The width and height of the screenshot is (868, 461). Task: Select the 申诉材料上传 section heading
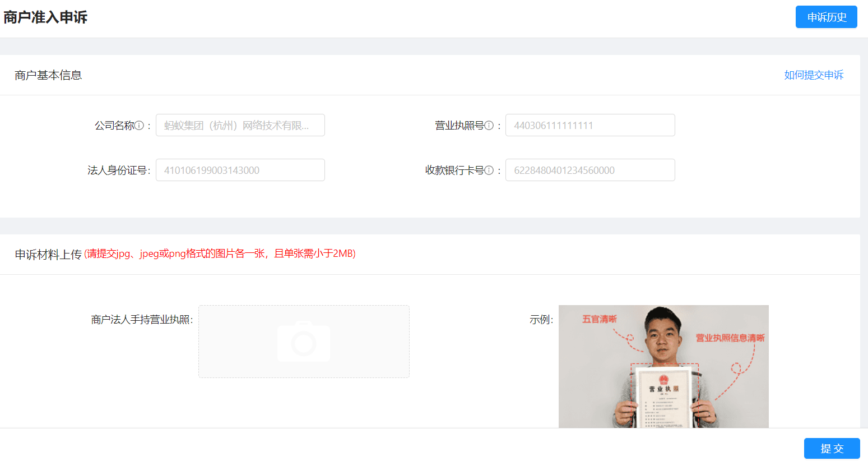click(x=48, y=255)
